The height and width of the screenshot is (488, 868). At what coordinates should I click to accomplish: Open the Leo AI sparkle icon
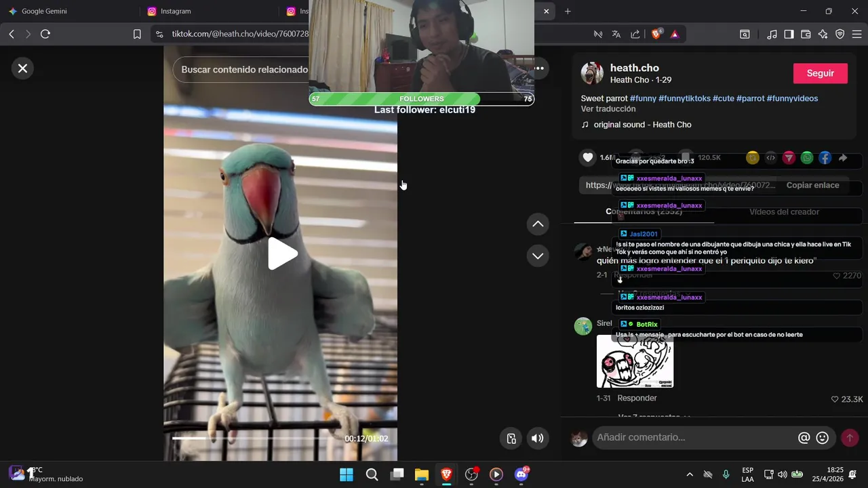click(823, 34)
